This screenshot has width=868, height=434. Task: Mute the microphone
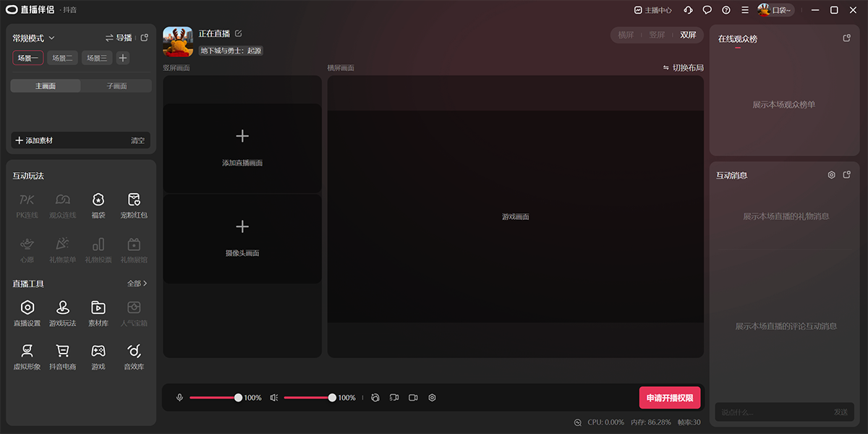click(179, 397)
